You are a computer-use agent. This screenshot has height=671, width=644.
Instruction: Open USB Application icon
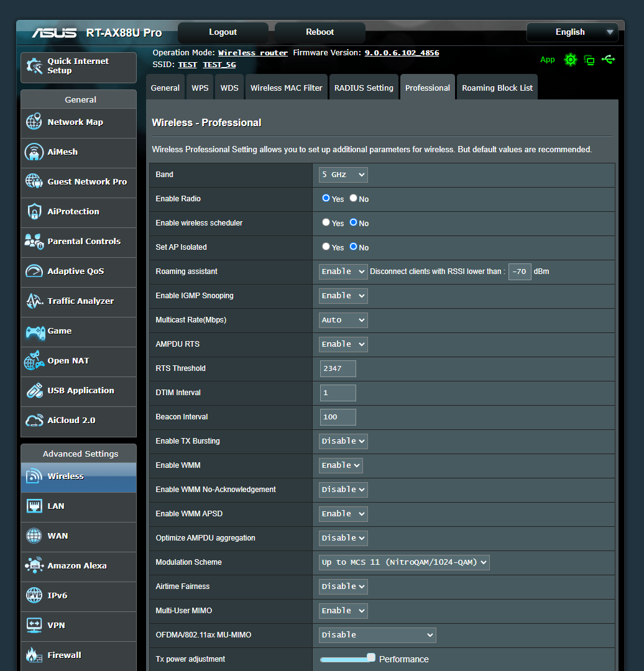point(34,390)
